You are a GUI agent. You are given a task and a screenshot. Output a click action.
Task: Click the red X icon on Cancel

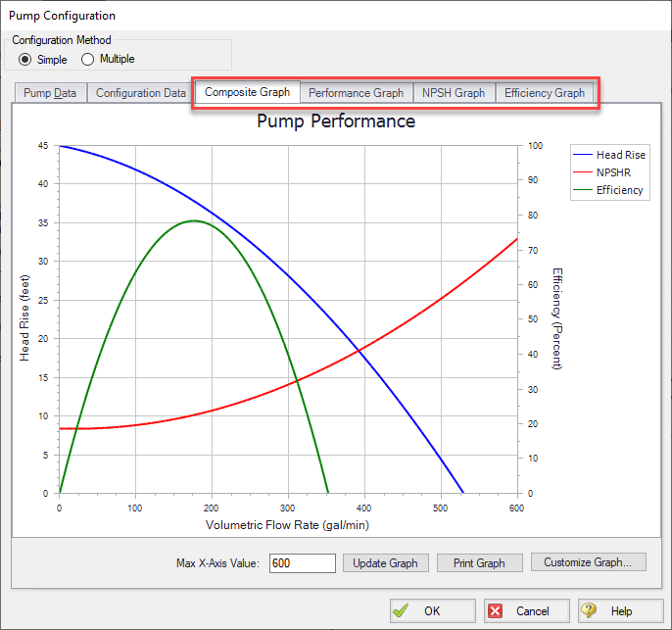(x=496, y=610)
